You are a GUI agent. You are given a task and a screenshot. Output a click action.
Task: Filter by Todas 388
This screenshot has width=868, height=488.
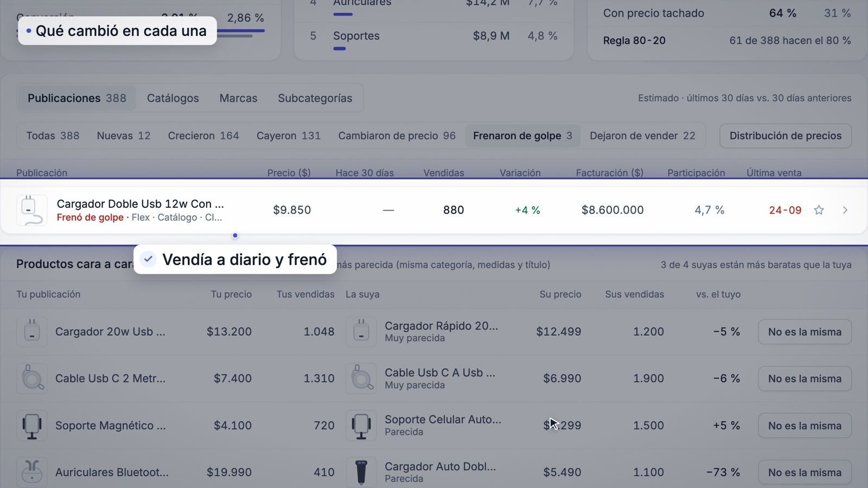(x=53, y=136)
